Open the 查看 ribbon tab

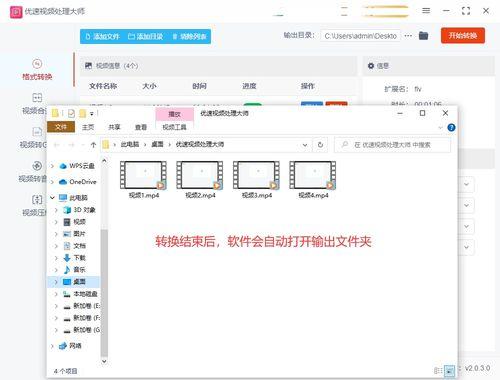141,127
